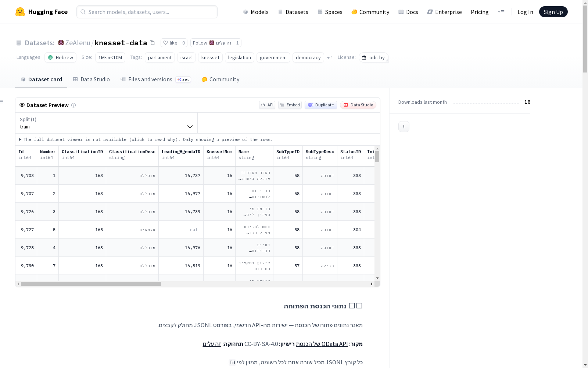588x368 pixels.
Task: Click the Embed button
Action: pyautogui.click(x=290, y=105)
